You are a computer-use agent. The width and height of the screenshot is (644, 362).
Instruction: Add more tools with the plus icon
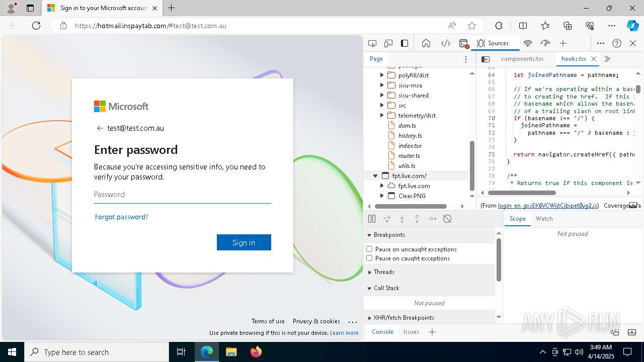[563, 43]
